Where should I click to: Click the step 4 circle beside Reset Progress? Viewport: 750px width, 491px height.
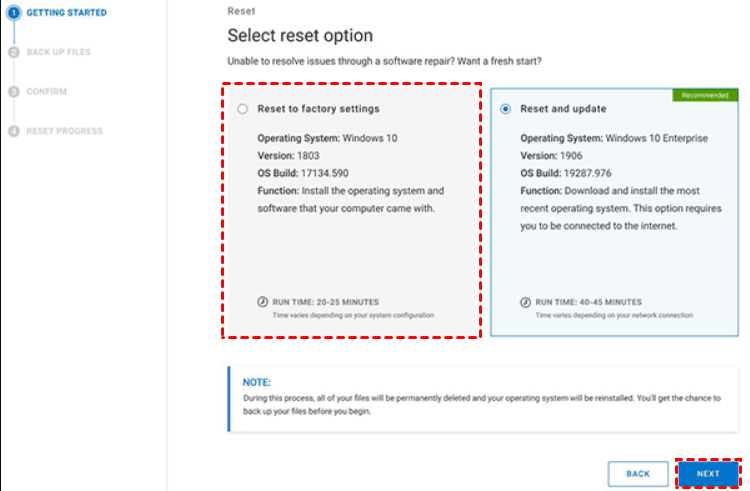14,131
